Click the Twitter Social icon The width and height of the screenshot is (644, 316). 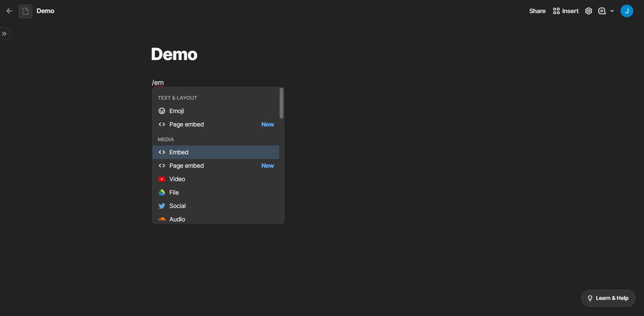(x=162, y=206)
